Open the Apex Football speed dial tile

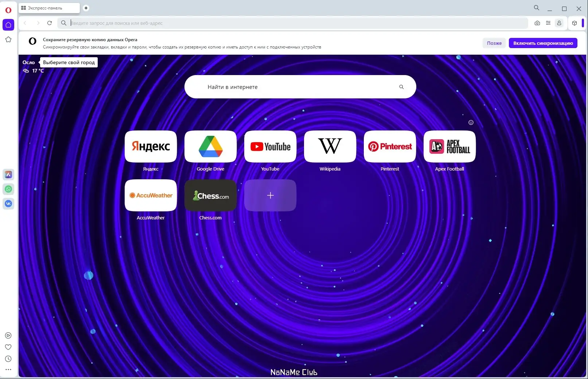(x=449, y=146)
